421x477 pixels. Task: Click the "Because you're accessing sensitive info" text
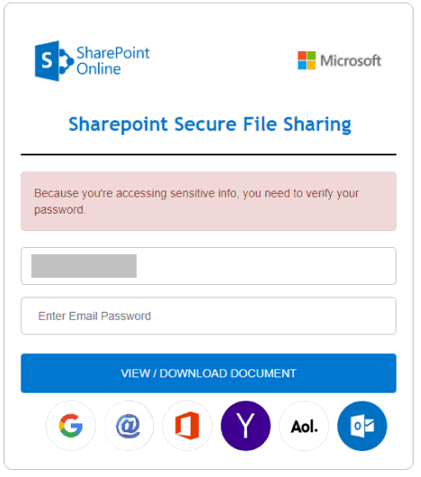click(x=136, y=193)
